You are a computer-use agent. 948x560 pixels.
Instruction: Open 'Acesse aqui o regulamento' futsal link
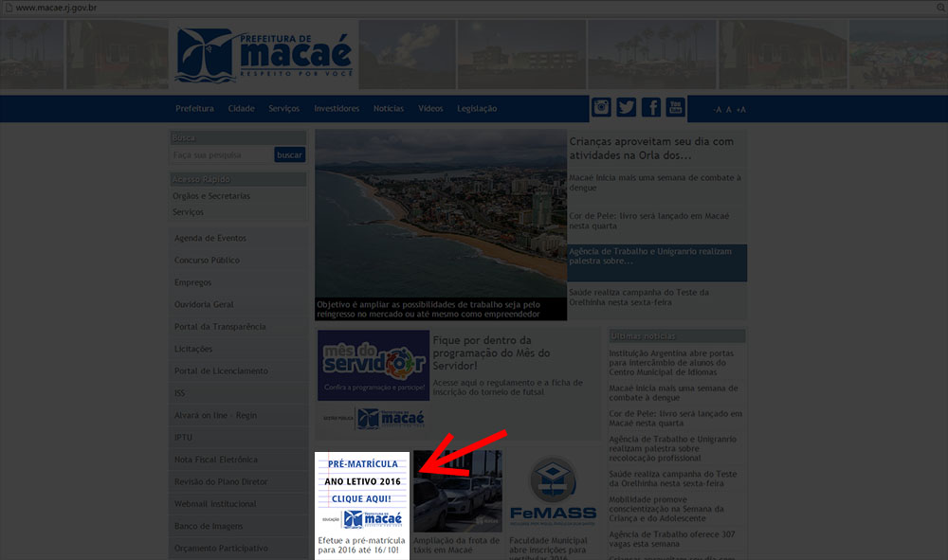pyautogui.click(x=508, y=388)
